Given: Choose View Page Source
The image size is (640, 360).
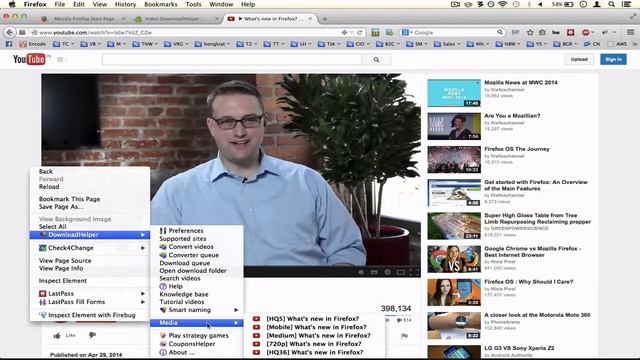Looking at the screenshot, I should [x=90, y=260].
